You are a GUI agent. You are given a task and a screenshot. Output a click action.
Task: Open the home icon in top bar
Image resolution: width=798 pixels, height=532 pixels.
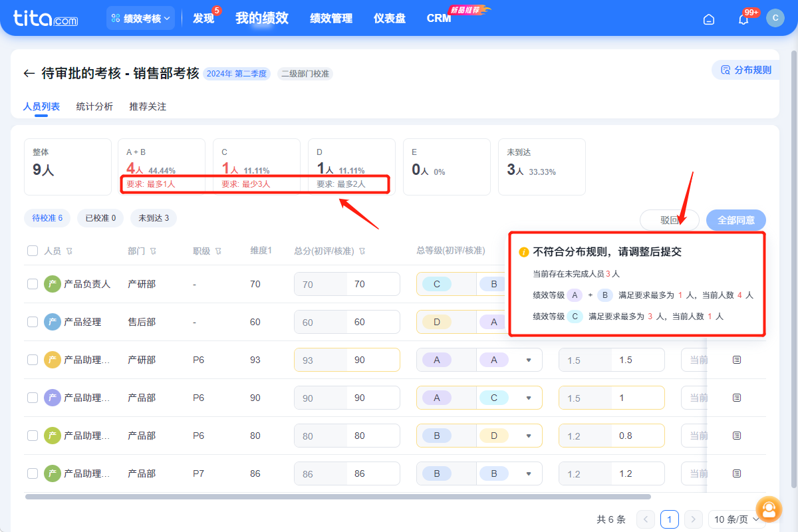point(709,19)
